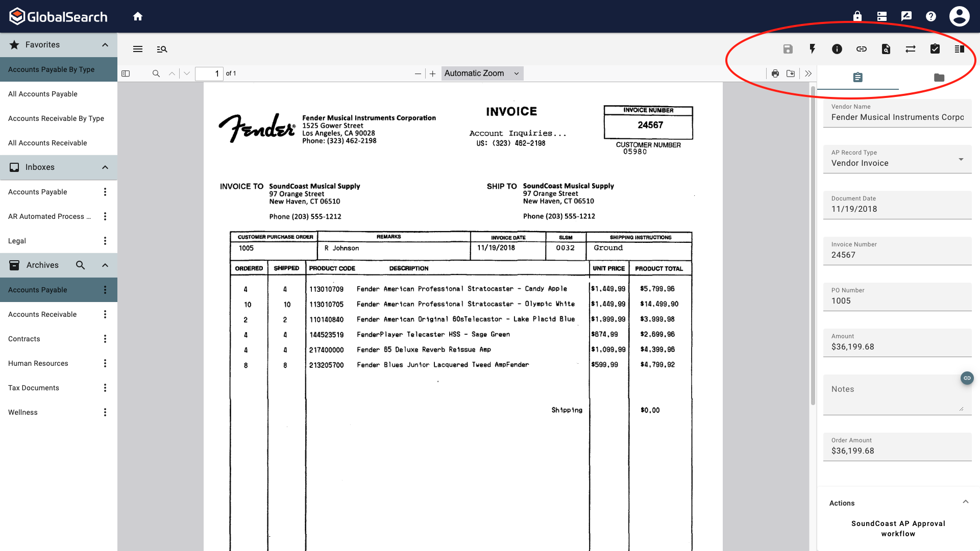The width and height of the screenshot is (980, 551).
Task: Click the link/URL association icon
Action: tap(861, 49)
